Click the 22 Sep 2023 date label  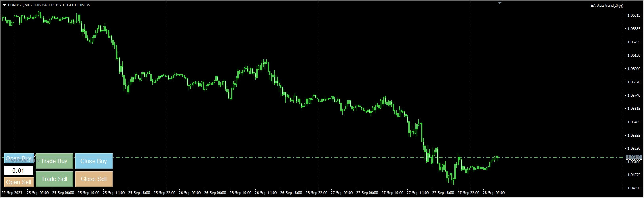(12, 193)
